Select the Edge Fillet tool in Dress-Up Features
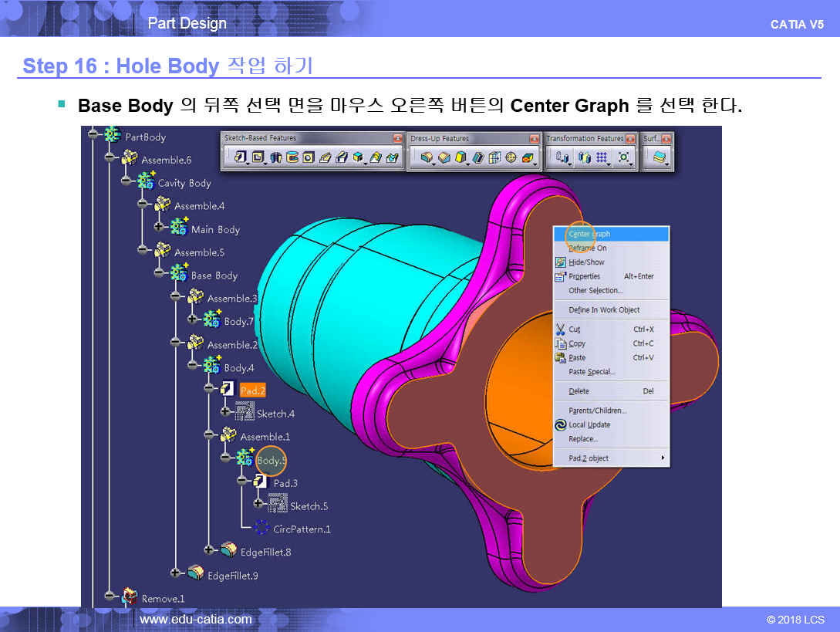 (x=426, y=157)
